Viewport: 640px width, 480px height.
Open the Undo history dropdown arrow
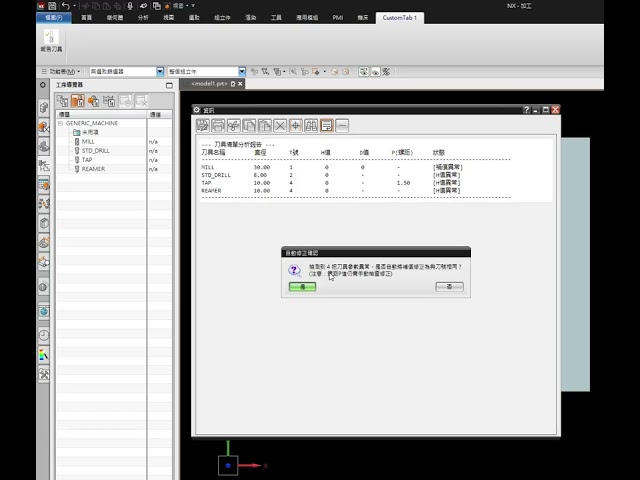point(74,6)
